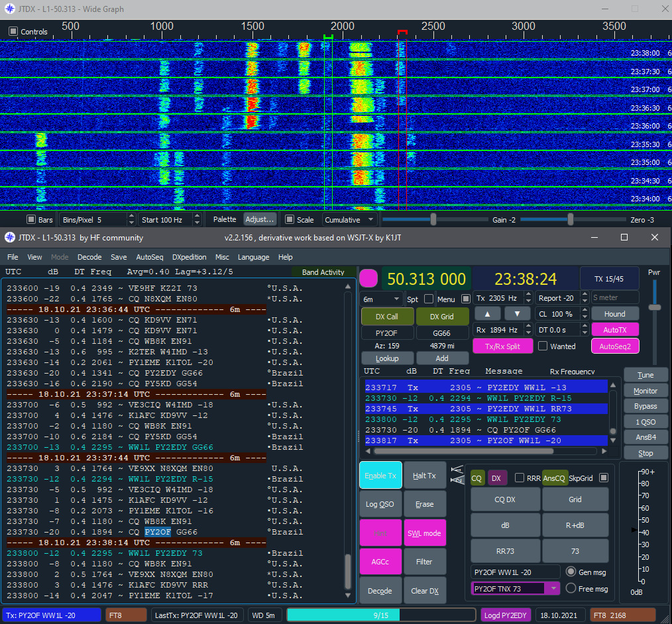This screenshot has height=624, width=672.
Task: Click the Halt Tx button
Action: tap(424, 476)
